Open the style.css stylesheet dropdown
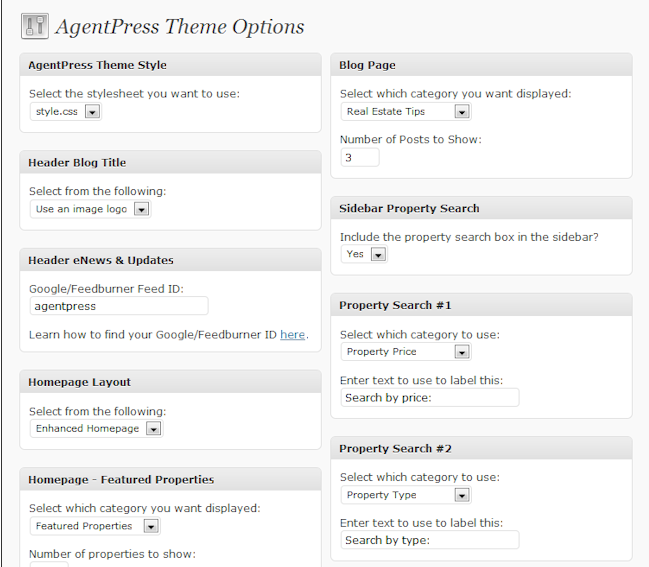Screen dimensions: 649x567 [66, 111]
